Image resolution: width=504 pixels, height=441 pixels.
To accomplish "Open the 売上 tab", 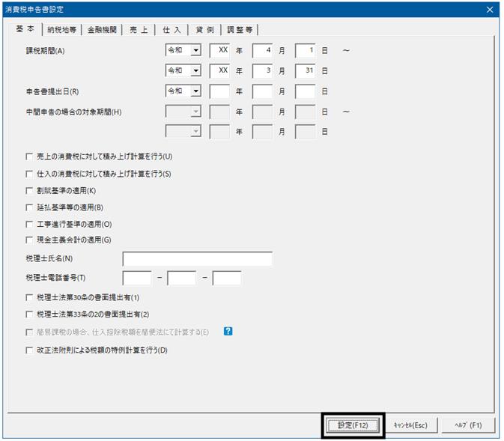I will pyautogui.click(x=139, y=29).
